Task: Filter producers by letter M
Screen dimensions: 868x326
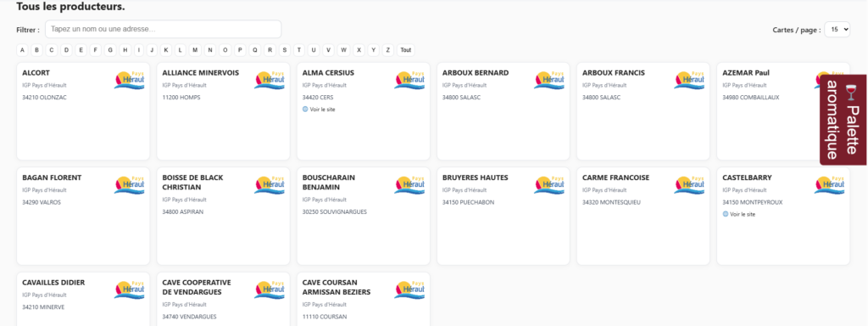Action: (x=195, y=50)
